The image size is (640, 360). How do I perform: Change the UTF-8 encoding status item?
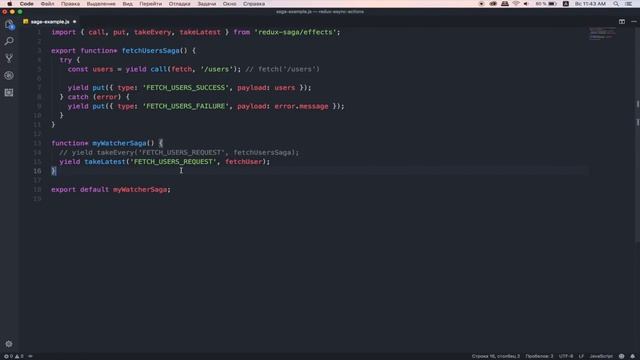click(566, 356)
